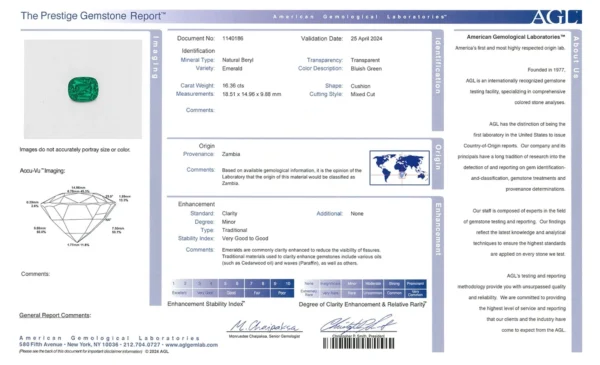The height and width of the screenshot is (365, 600).
Task: Click the Poor cell on stability scale
Action: (x=282, y=293)
